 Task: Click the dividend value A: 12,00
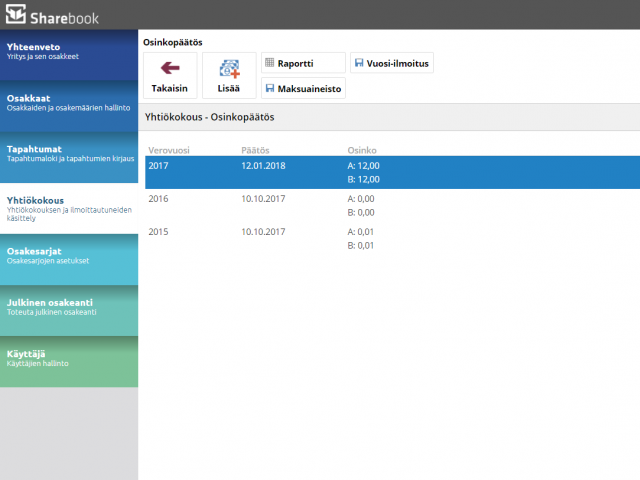pyautogui.click(x=363, y=166)
